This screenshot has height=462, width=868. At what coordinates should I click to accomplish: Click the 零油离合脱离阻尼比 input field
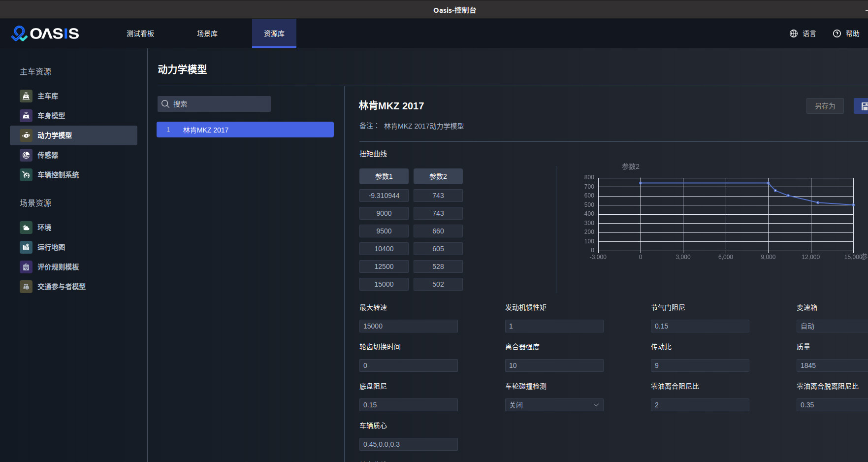click(x=832, y=405)
